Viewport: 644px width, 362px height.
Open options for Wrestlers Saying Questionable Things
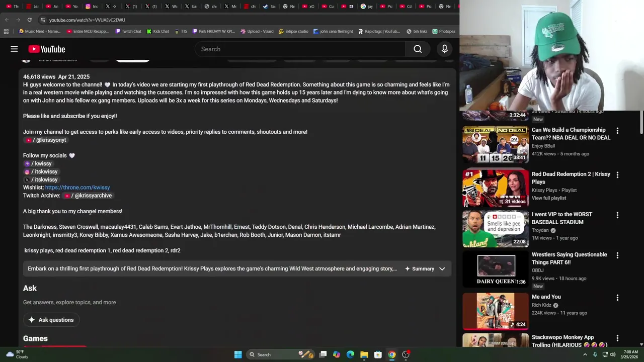click(617, 255)
